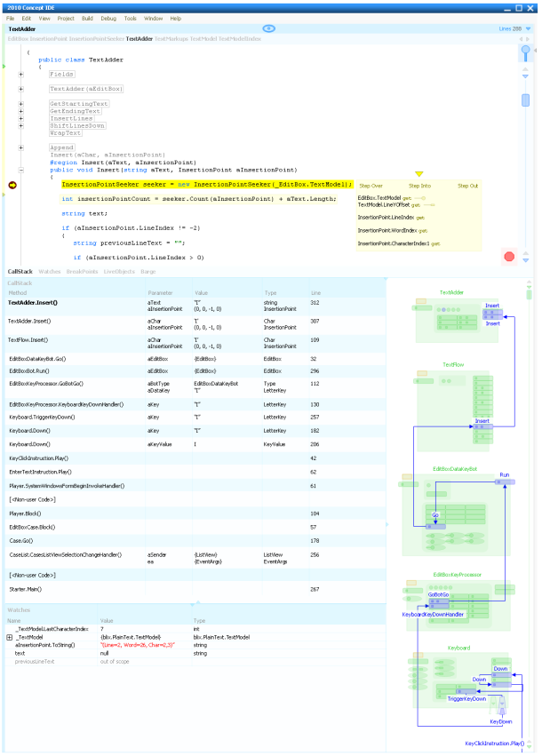
Task: Expand the GetEndingText region
Action: coord(20,111)
